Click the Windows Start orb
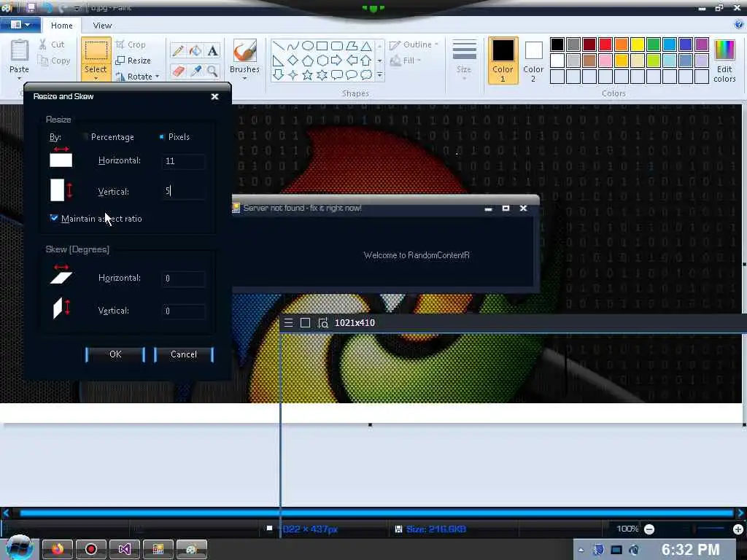The width and height of the screenshot is (747, 560). 20,548
